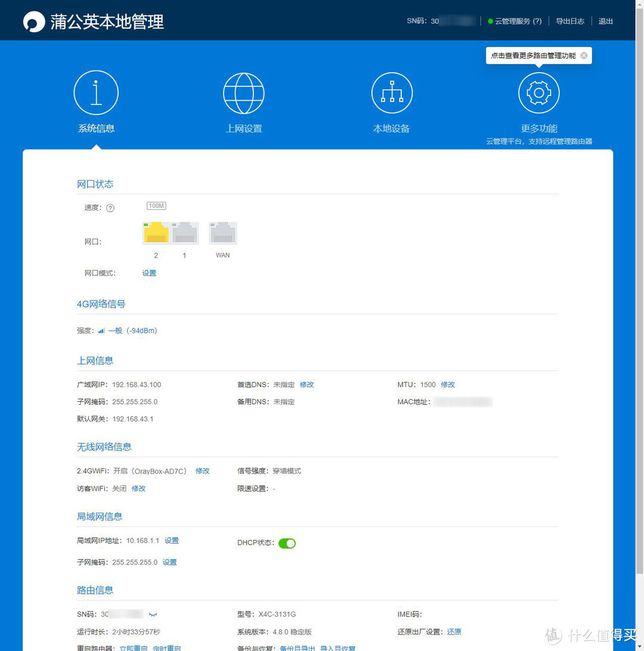The height and width of the screenshot is (651, 644).
Task: Click 设置 link for 网口模式
Action: (x=149, y=273)
